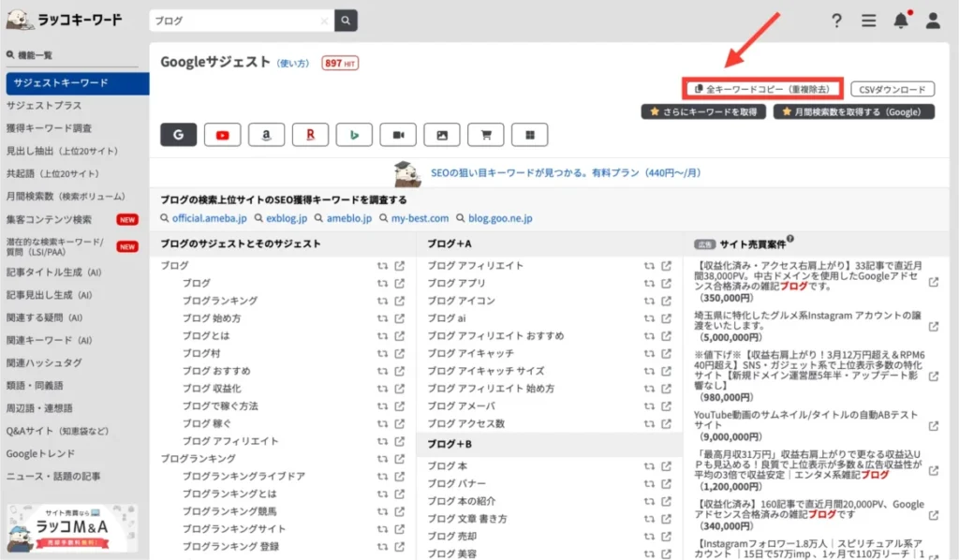959x560 pixels.
Task: Click help icon beside サイト売買案件
Action: pos(790,239)
